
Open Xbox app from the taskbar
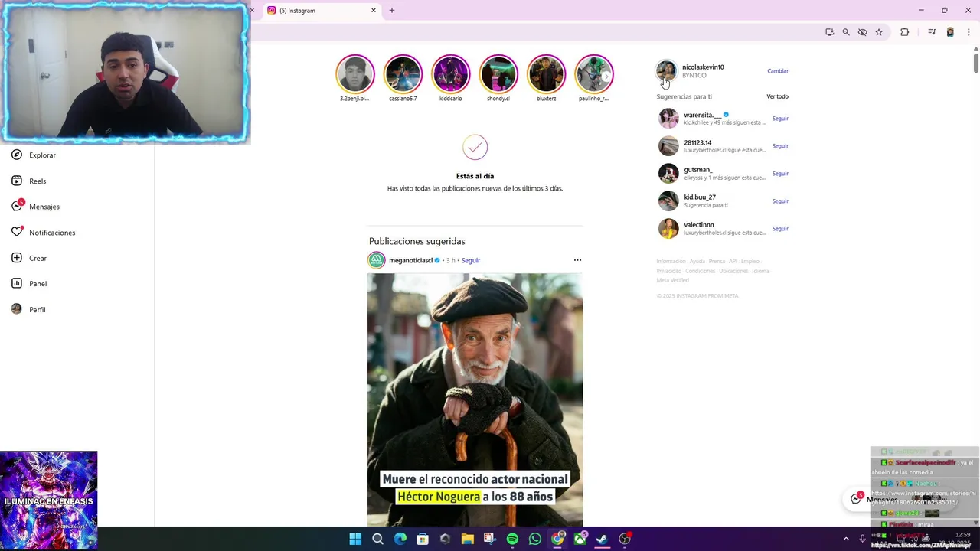[x=581, y=539]
